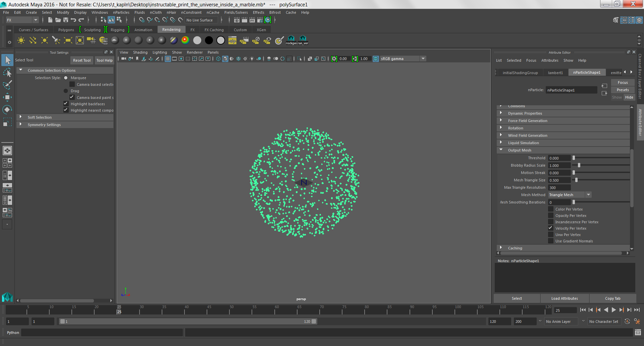
Task: Redo the last action
Action: pyautogui.click(x=81, y=20)
